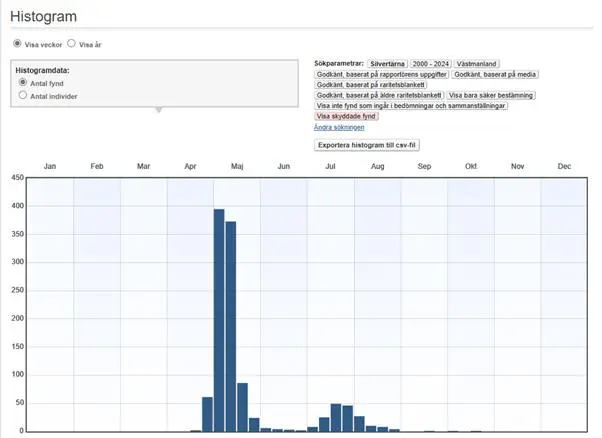The height and width of the screenshot is (438, 602).
Task: Click the highest July bar in the histogram
Action: (336, 417)
